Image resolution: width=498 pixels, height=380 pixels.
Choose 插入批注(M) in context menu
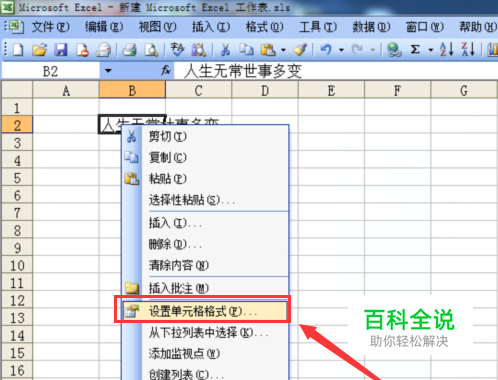(x=205, y=288)
